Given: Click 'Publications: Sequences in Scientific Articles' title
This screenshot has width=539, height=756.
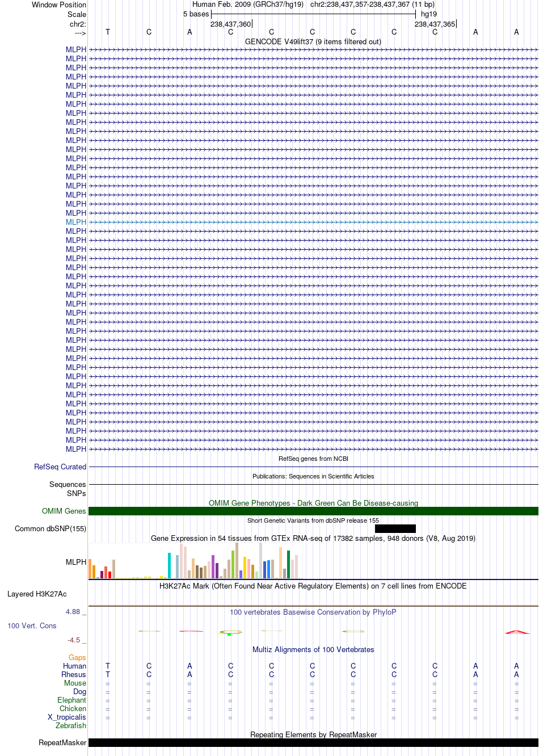Looking at the screenshot, I should (313, 476).
